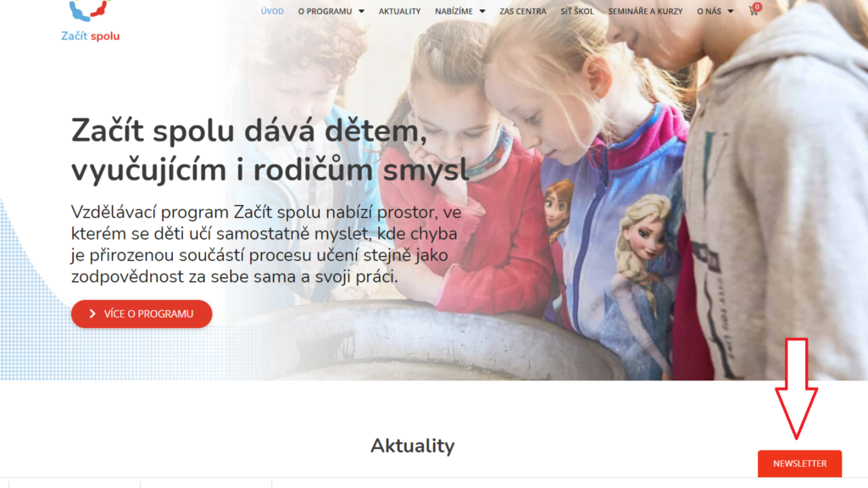Open the shopping cart icon
The width and height of the screenshot is (868, 488).
click(753, 11)
